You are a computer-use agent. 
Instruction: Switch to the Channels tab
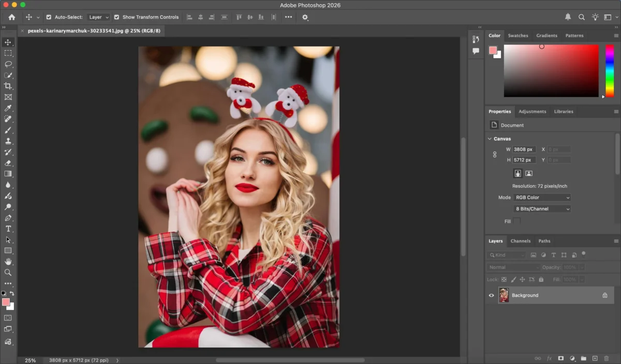521,241
